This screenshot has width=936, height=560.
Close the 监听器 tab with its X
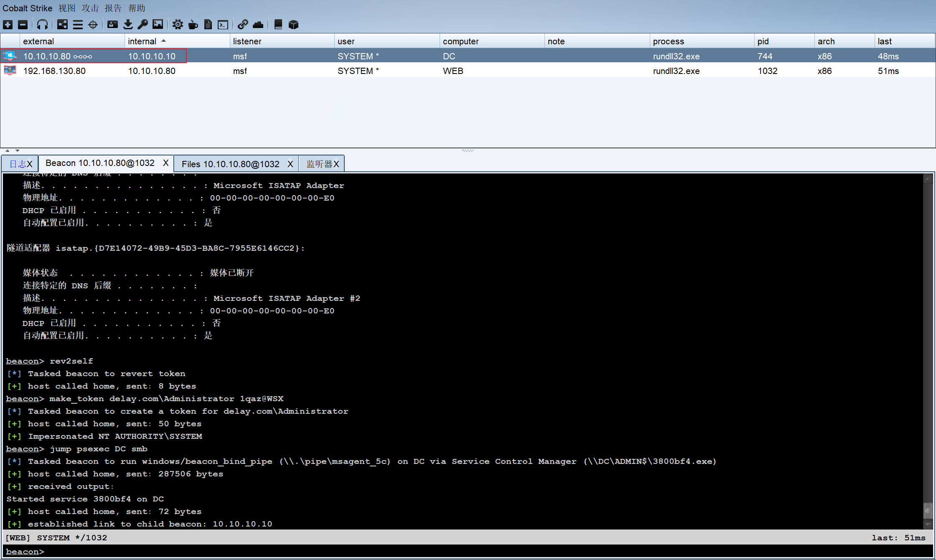tap(336, 164)
